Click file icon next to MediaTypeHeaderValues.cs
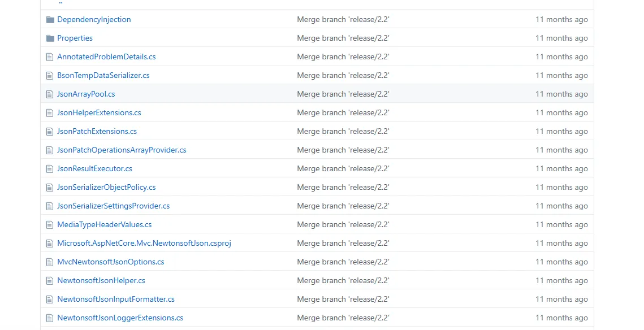Viewport: 644px width, 330px height. point(50,225)
